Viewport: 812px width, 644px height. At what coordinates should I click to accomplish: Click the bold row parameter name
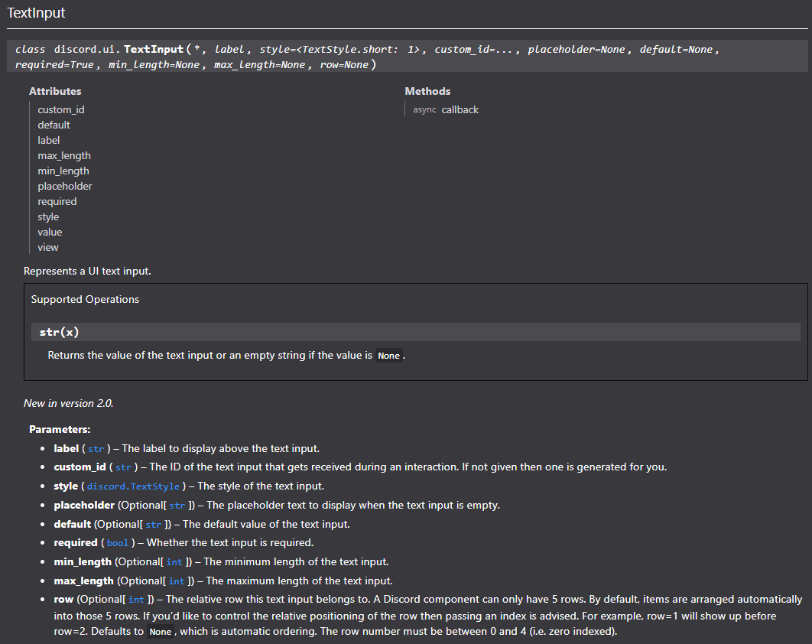[x=63, y=600]
